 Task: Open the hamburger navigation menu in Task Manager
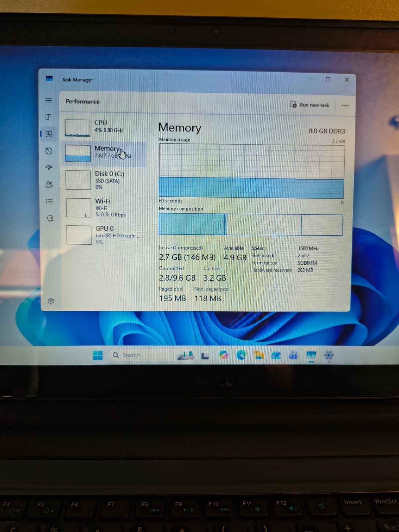(x=49, y=100)
